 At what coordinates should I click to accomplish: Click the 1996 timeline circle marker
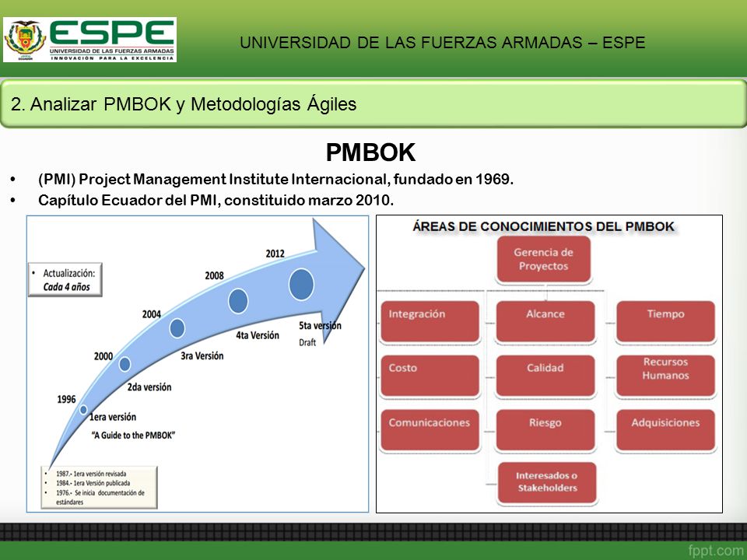(x=83, y=410)
